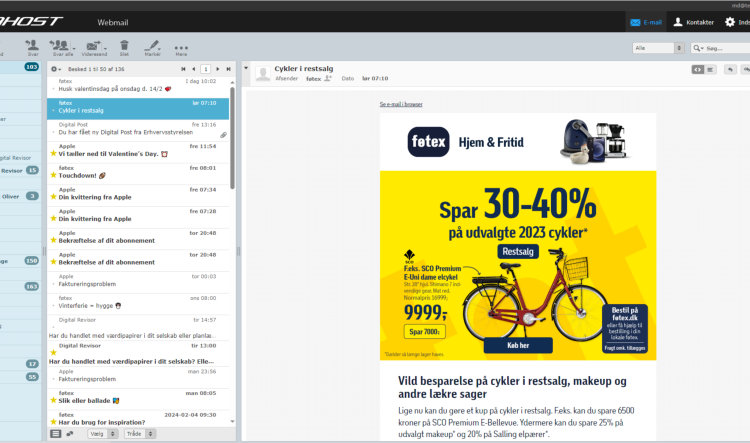
Task: Select the Revisor folder with 15 badge
Action: (x=20, y=170)
